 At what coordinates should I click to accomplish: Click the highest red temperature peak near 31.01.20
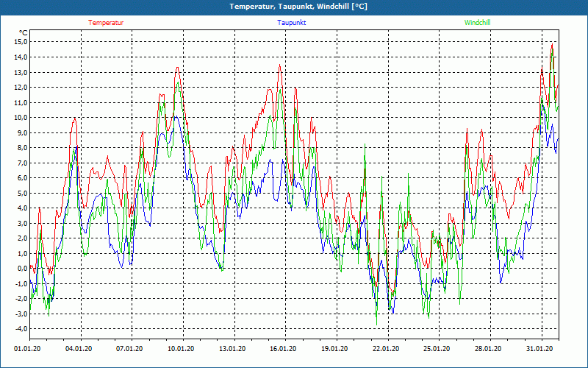point(552,44)
